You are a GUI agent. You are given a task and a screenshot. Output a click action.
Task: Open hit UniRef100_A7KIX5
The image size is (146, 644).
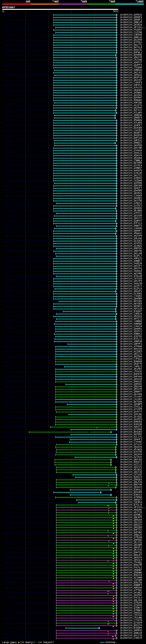pyautogui.click(x=131, y=88)
